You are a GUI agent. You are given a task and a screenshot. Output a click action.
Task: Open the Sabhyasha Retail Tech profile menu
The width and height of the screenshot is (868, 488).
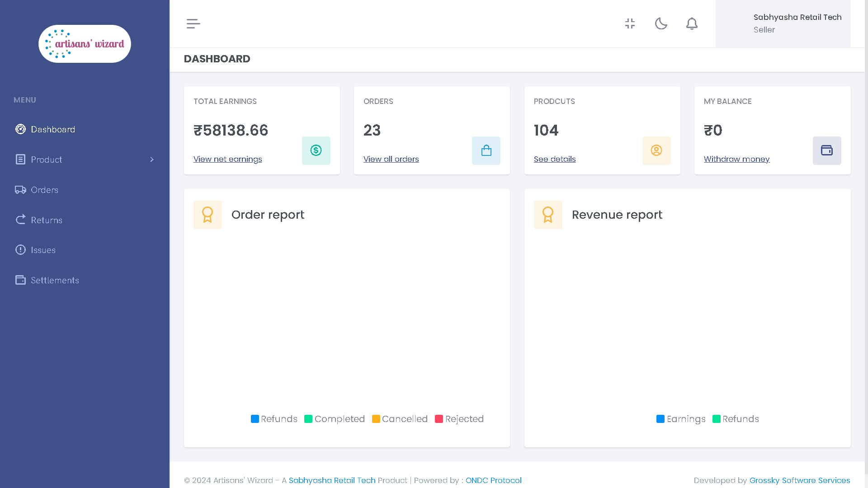783,23
